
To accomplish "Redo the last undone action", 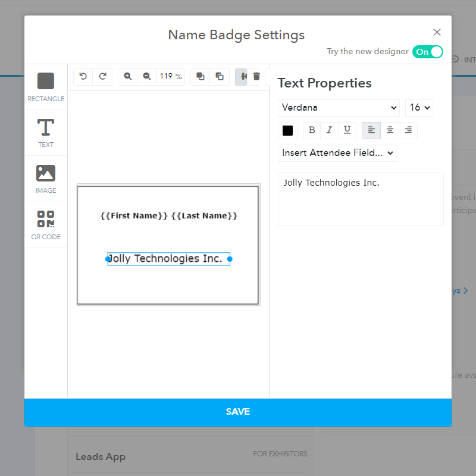I will (x=102, y=77).
